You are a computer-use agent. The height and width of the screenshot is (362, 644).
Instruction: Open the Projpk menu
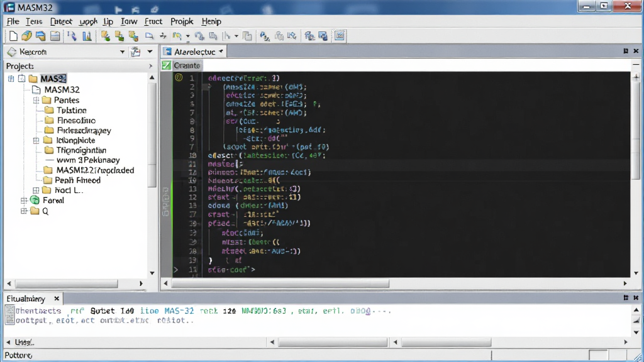point(182,21)
